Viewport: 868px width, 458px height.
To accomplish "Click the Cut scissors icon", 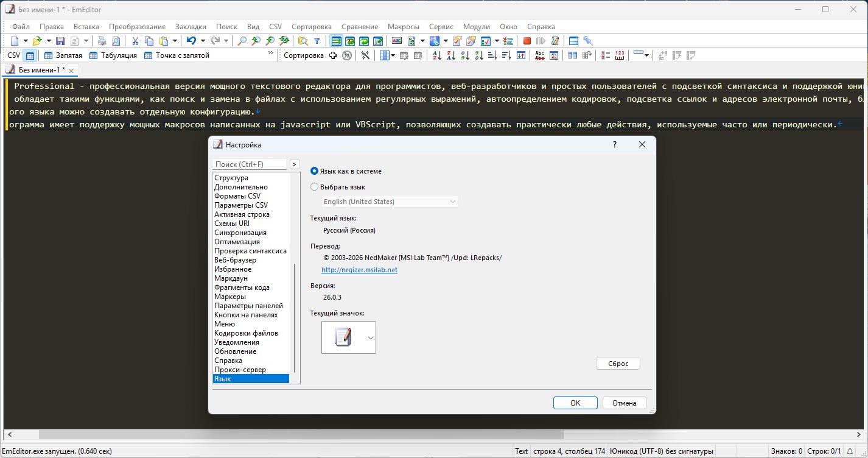I will point(135,41).
